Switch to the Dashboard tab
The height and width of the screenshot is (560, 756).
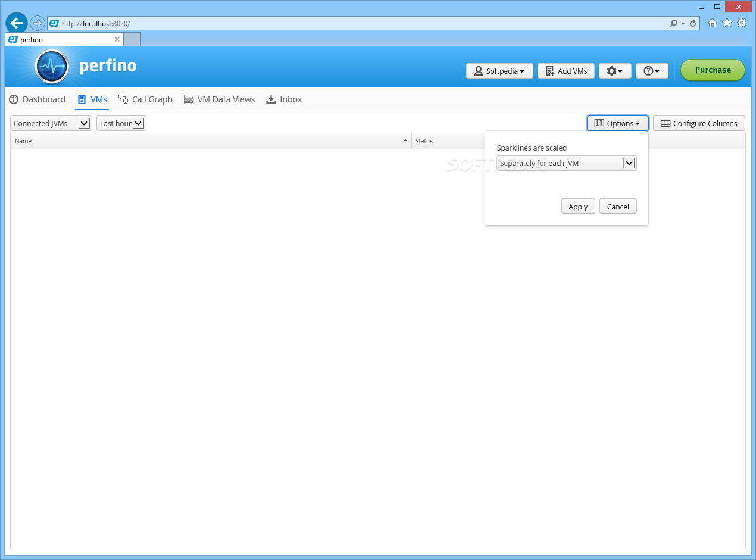(x=38, y=99)
